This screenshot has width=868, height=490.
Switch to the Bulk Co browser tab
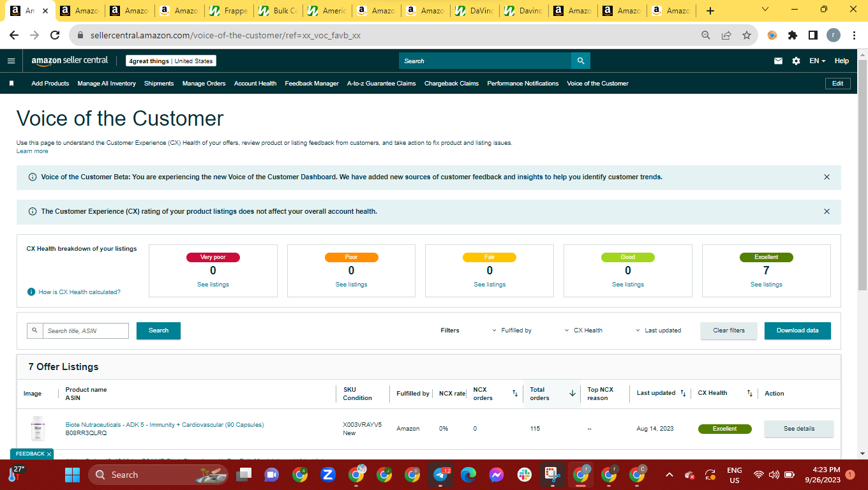(x=277, y=11)
